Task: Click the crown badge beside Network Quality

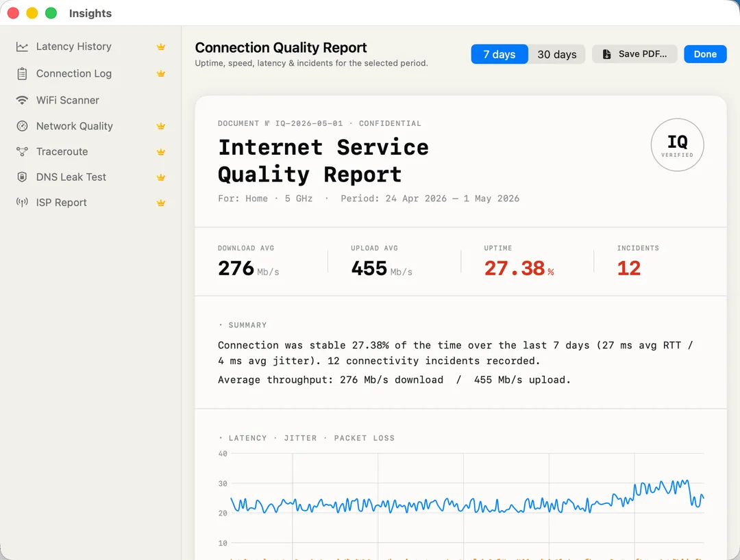Action: click(161, 126)
